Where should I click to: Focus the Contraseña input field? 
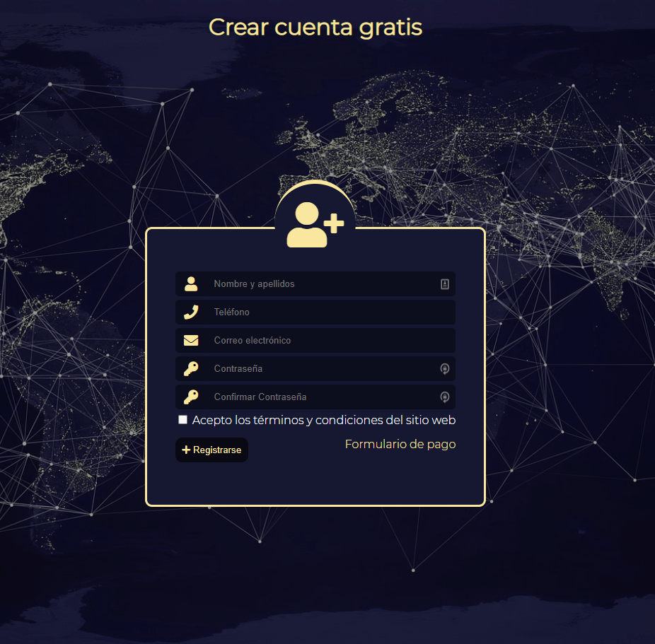click(331, 369)
